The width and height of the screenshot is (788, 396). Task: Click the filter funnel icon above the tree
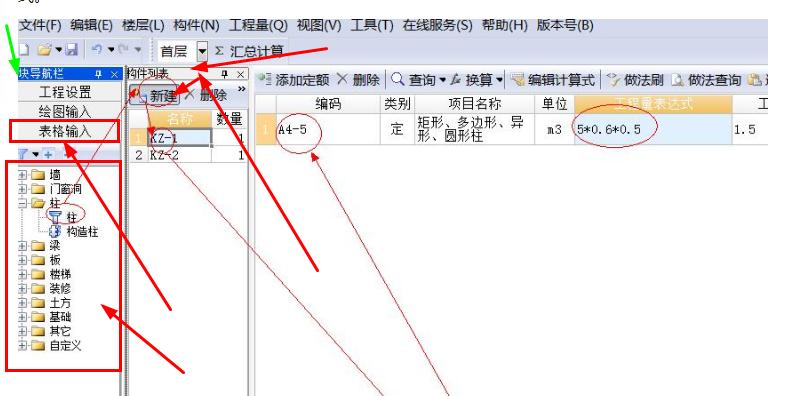pyautogui.click(x=24, y=154)
